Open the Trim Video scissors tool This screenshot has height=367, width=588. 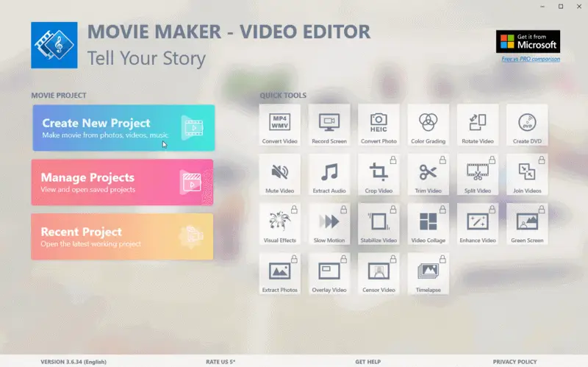click(429, 174)
